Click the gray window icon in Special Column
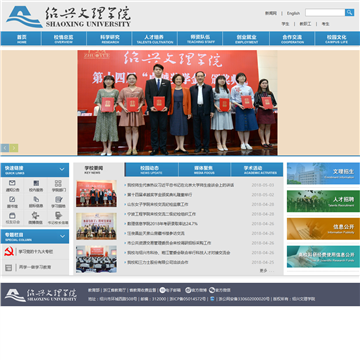 pos(9,267)
